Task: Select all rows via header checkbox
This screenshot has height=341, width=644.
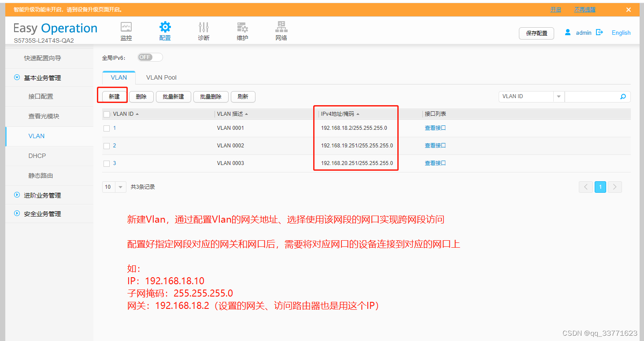Action: point(107,114)
